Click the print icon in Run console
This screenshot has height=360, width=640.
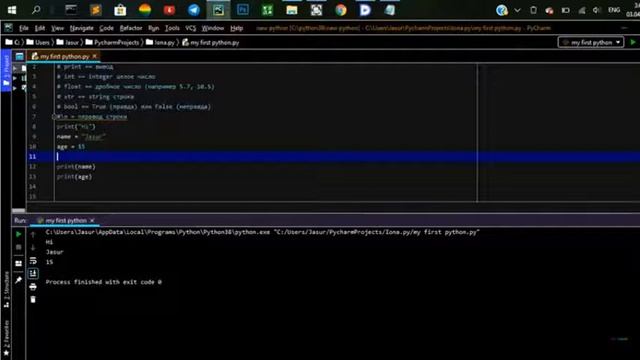click(x=33, y=287)
